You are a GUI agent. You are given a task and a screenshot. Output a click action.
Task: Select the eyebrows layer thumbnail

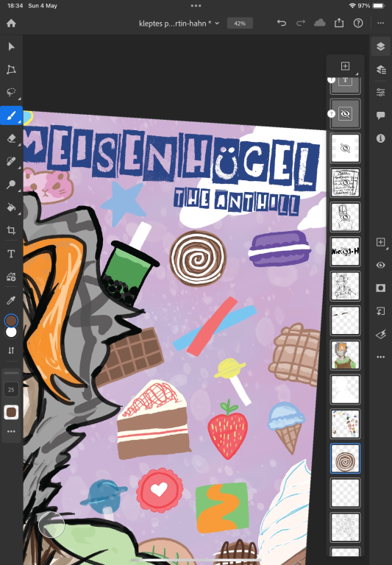345,320
